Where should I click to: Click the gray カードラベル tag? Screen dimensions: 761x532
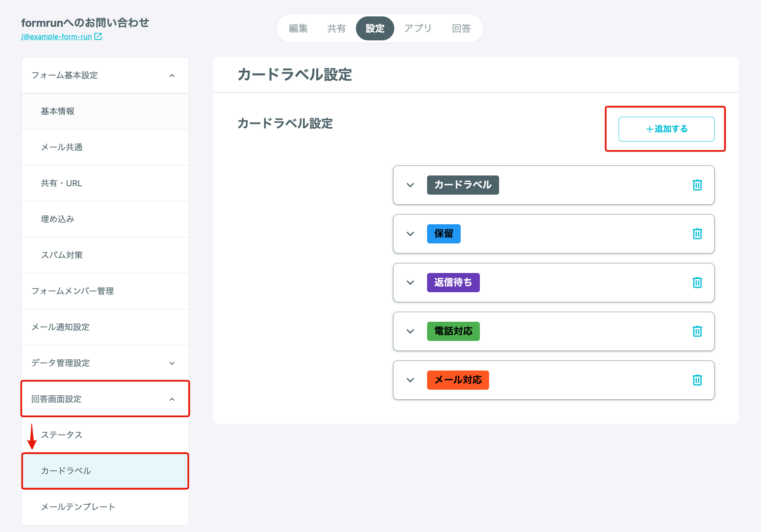click(x=463, y=185)
